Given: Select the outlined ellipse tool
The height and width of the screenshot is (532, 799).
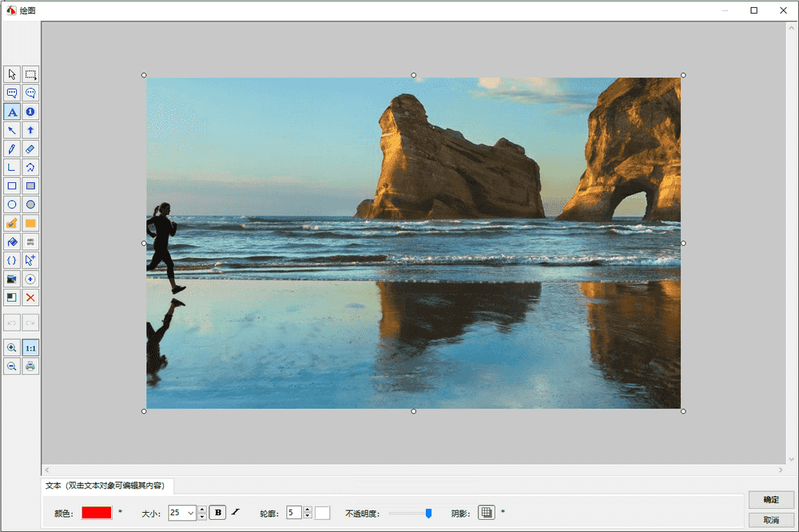Looking at the screenshot, I should (12, 204).
